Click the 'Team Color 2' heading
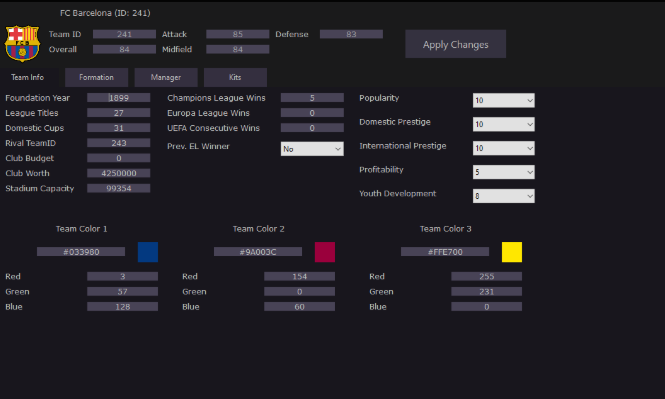665x399 pixels. (259, 229)
